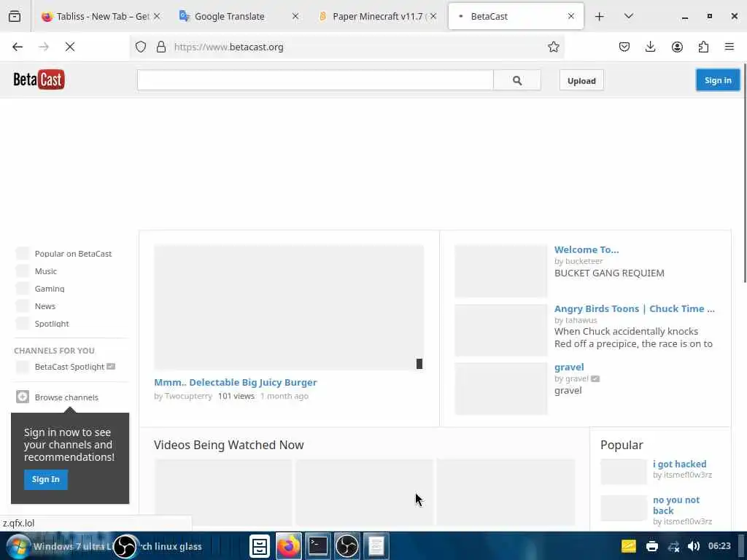Open the text document taskbar icon

coord(376,546)
